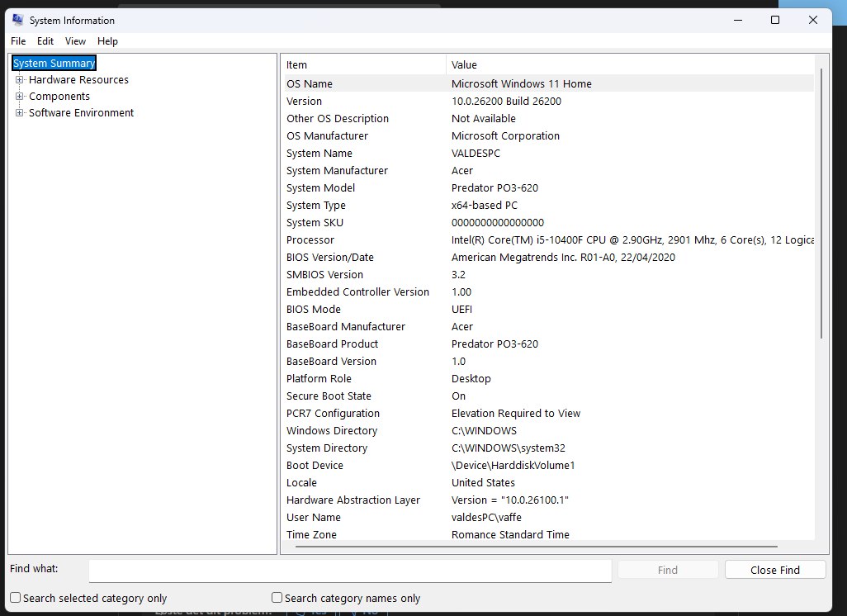This screenshot has width=847, height=616.
Task: Select the Version row item
Action: pos(549,101)
